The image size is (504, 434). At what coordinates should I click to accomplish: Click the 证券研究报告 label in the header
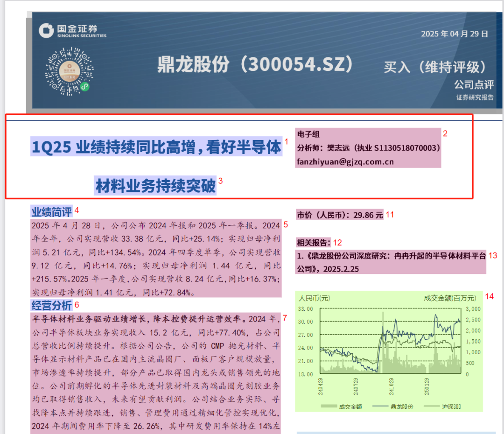(x=475, y=98)
